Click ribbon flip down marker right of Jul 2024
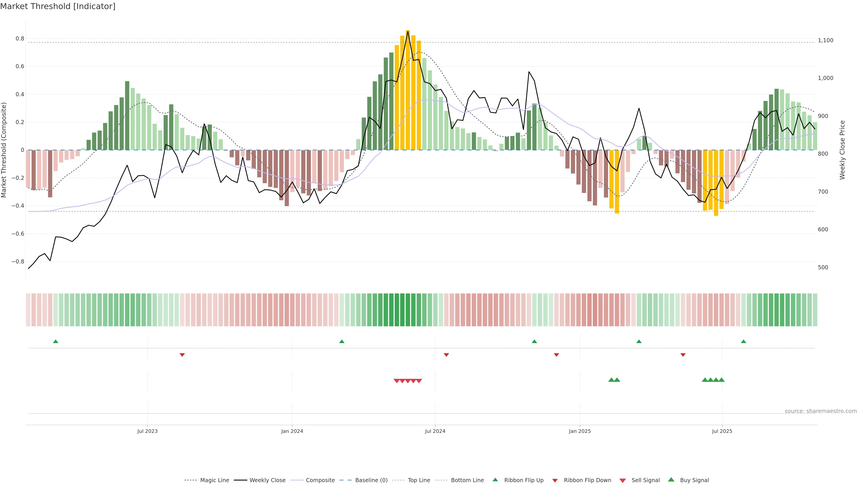868x488 pixels. pyautogui.click(x=446, y=355)
